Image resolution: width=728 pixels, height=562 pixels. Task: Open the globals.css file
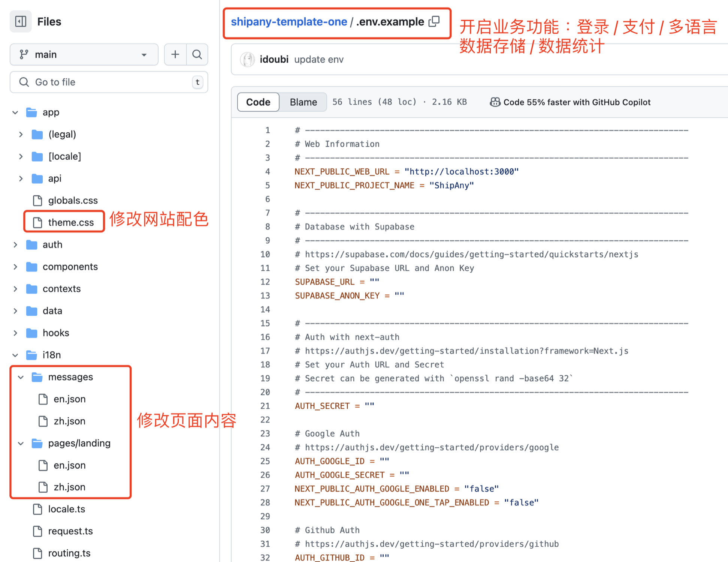(73, 200)
